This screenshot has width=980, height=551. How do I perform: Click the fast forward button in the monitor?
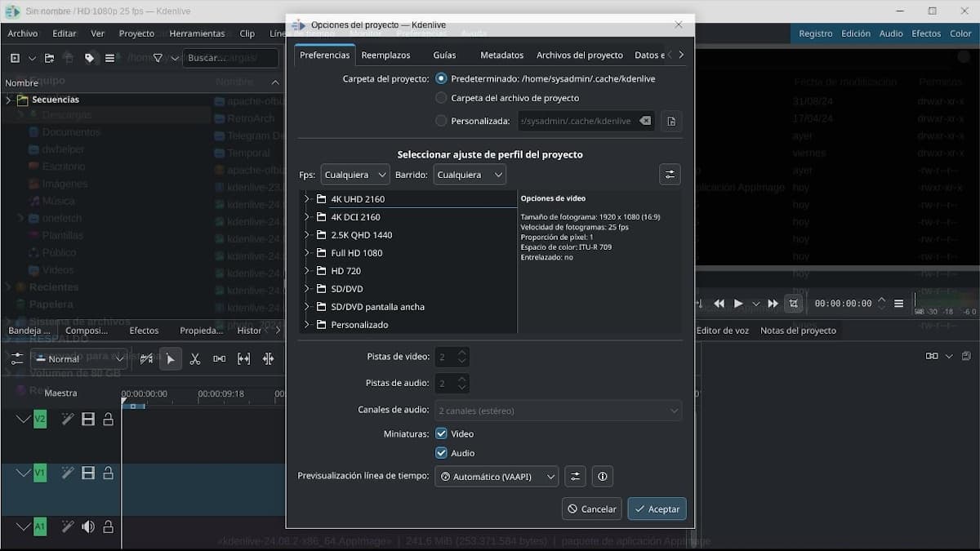click(773, 303)
